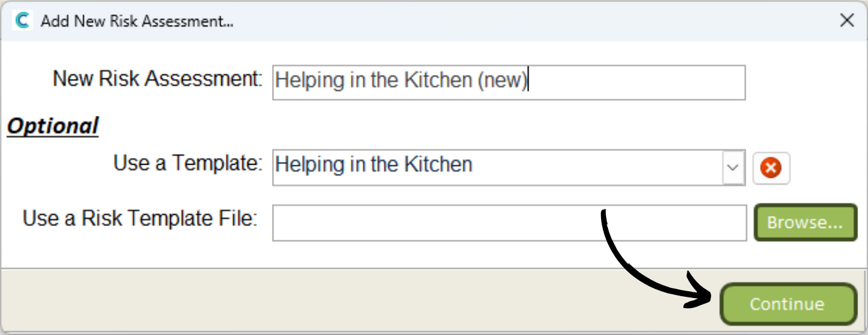Click the teal C application logo icon

click(23, 21)
